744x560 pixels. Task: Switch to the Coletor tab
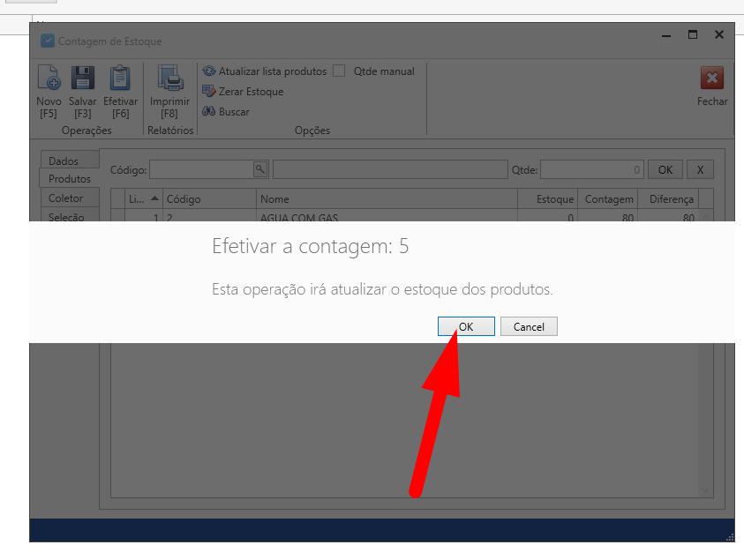(66, 198)
